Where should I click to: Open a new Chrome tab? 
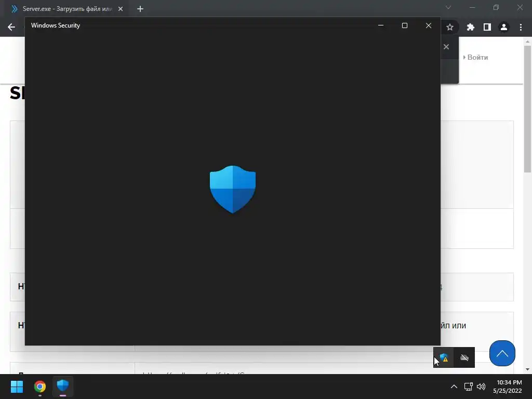140,9
